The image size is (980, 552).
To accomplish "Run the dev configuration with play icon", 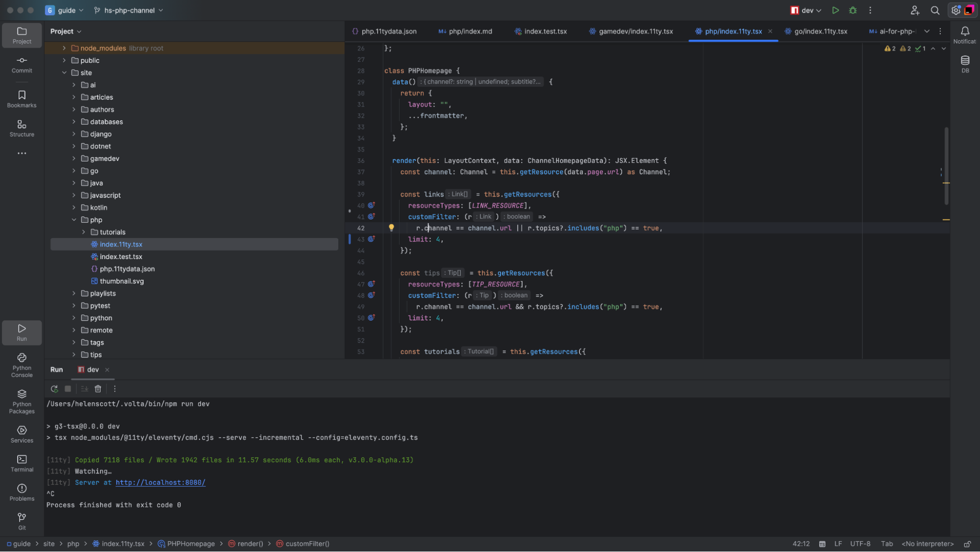I will (x=835, y=10).
